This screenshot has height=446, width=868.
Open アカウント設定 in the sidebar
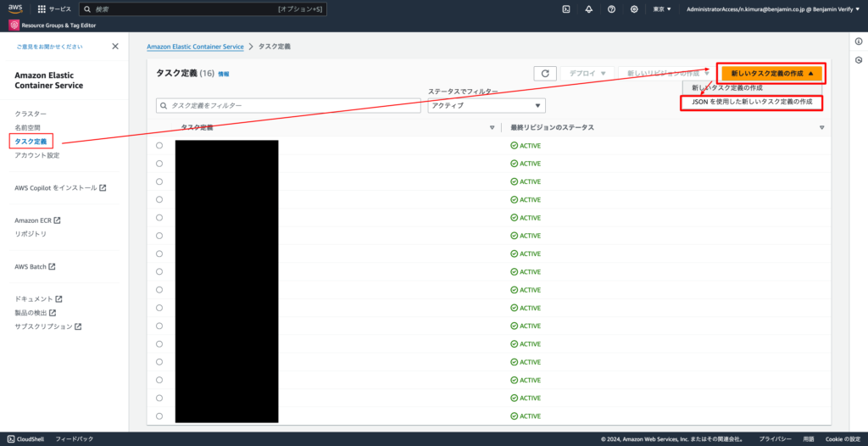pos(37,156)
